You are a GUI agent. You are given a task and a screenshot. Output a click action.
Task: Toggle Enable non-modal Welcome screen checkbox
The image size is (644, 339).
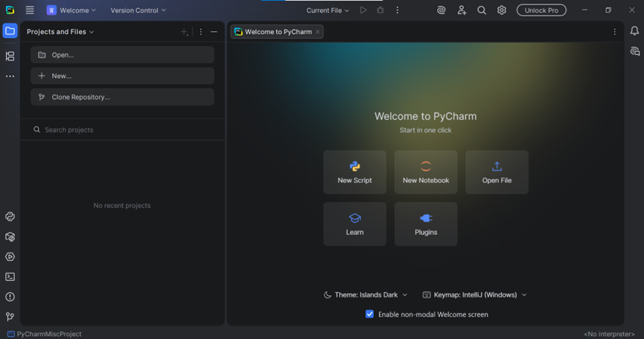point(369,314)
